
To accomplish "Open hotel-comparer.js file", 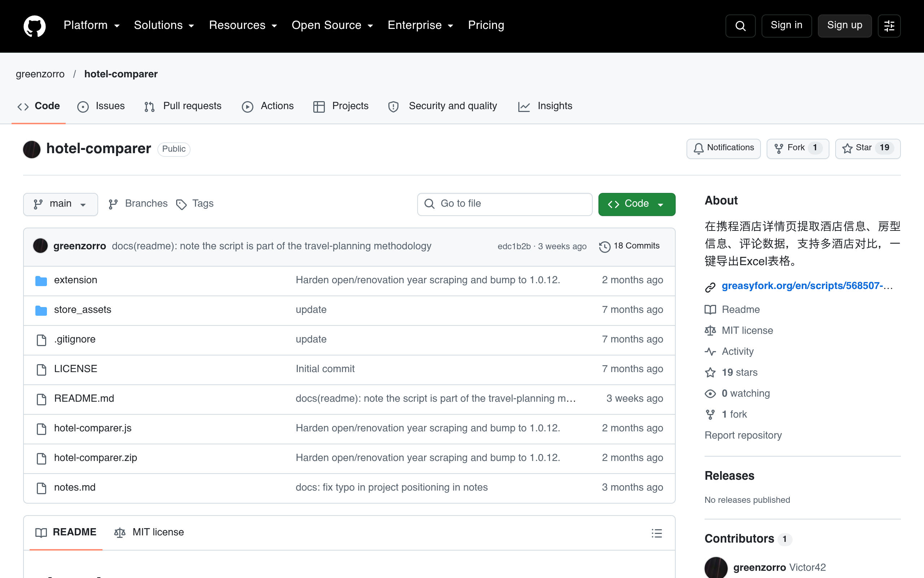I will tap(93, 428).
